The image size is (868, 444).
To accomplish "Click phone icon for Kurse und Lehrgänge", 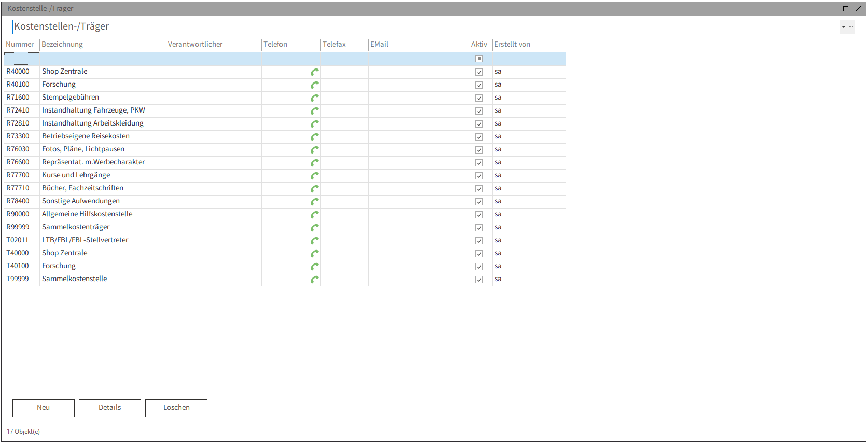I will point(315,176).
